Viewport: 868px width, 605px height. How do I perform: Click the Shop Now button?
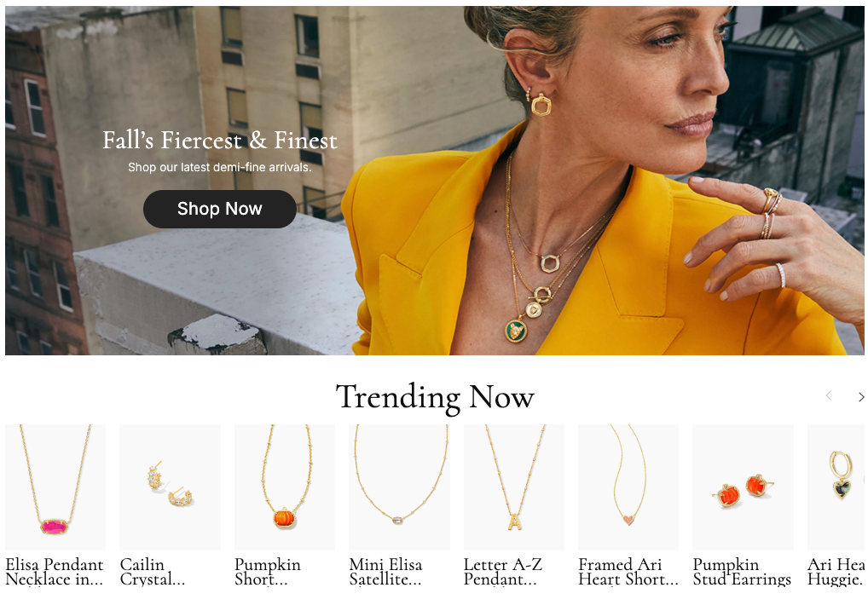(220, 209)
